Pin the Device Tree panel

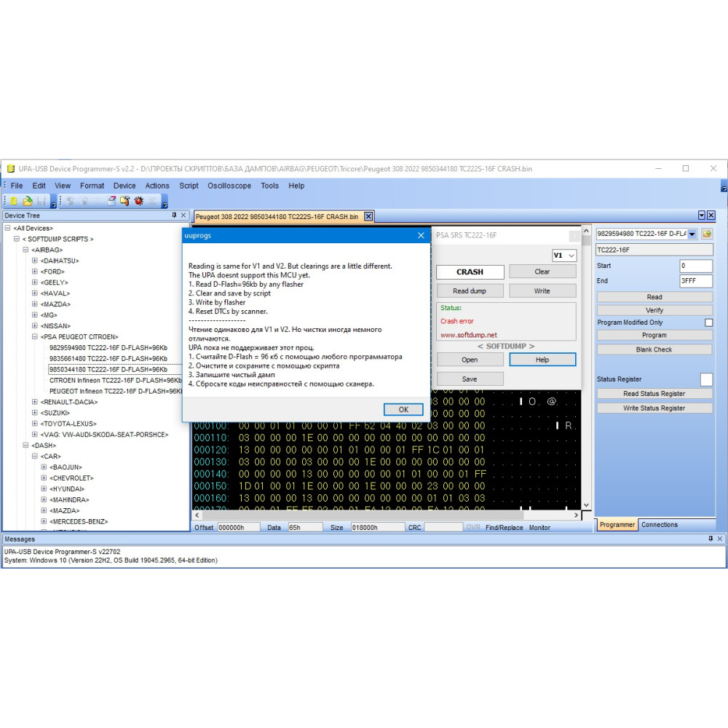point(174,215)
